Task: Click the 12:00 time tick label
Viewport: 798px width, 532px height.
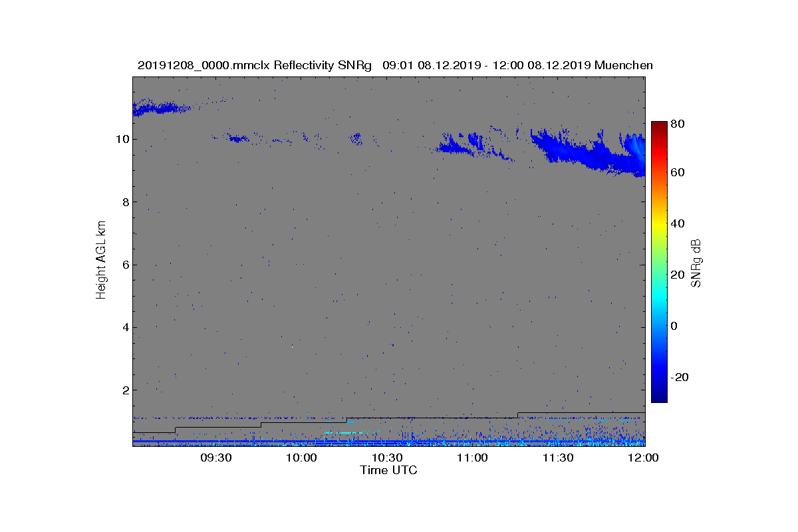Action: [x=644, y=458]
